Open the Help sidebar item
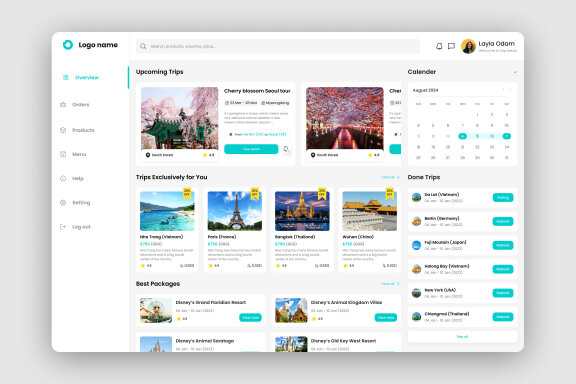This screenshot has height=384, width=576. click(78, 179)
